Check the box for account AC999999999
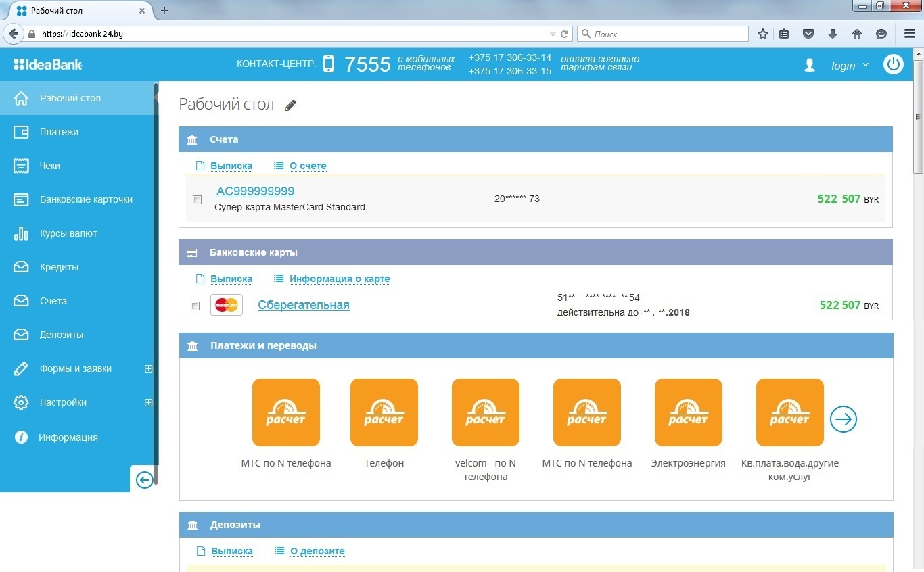Image resolution: width=924 pixels, height=572 pixels. point(197,199)
